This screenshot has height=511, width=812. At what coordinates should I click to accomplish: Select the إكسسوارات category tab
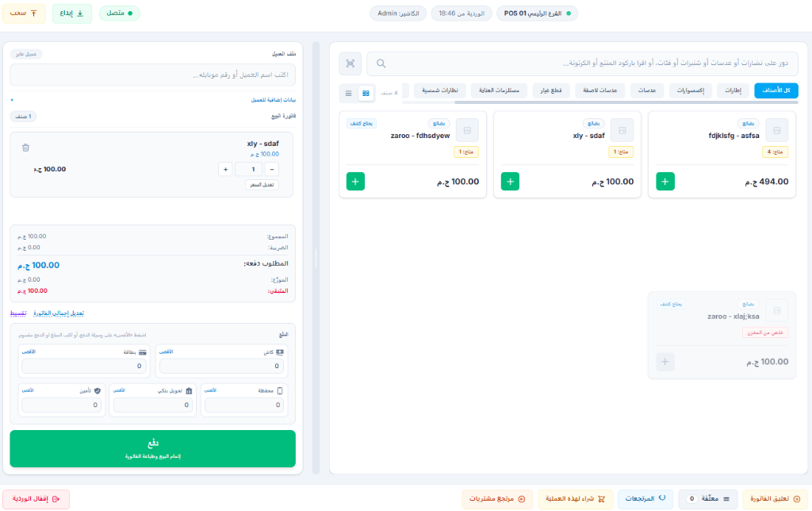pyautogui.click(x=691, y=90)
